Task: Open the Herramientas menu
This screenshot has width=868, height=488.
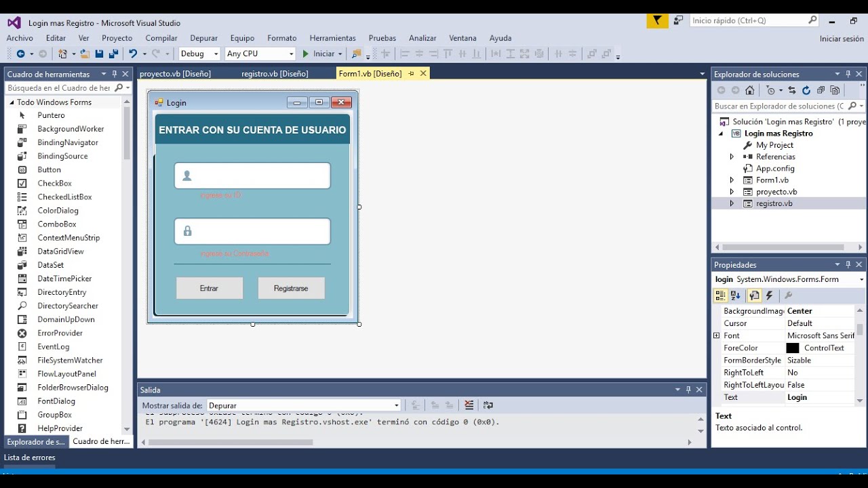Action: click(332, 38)
